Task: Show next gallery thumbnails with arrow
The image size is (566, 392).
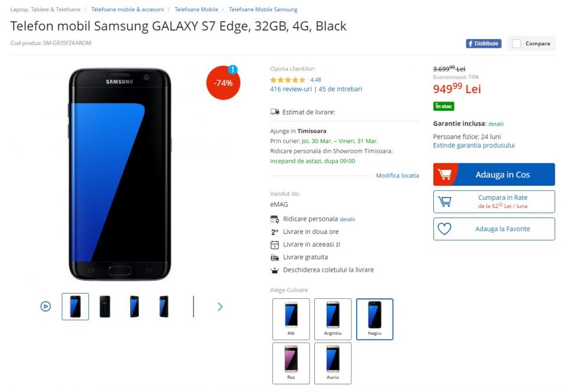Action: 220,307
